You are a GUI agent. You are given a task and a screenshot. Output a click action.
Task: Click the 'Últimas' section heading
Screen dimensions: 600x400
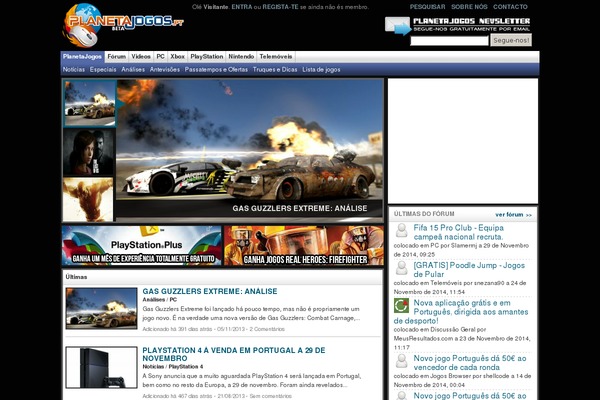(x=76, y=277)
